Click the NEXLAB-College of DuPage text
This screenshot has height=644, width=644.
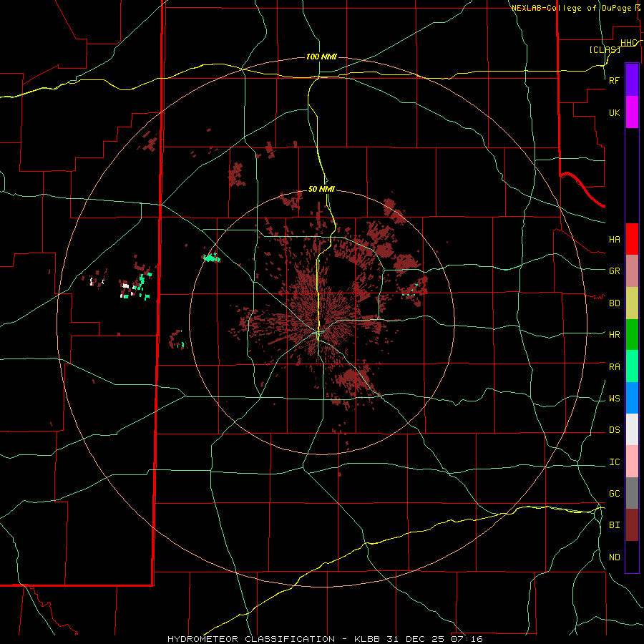click(571, 8)
